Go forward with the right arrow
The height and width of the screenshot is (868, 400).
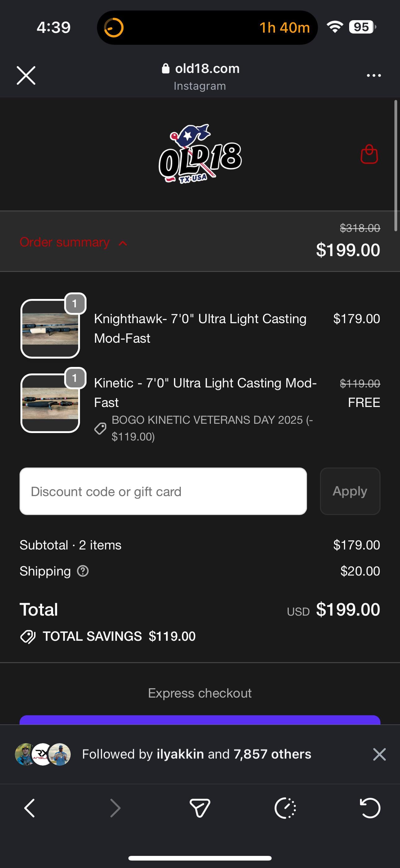pos(115,808)
